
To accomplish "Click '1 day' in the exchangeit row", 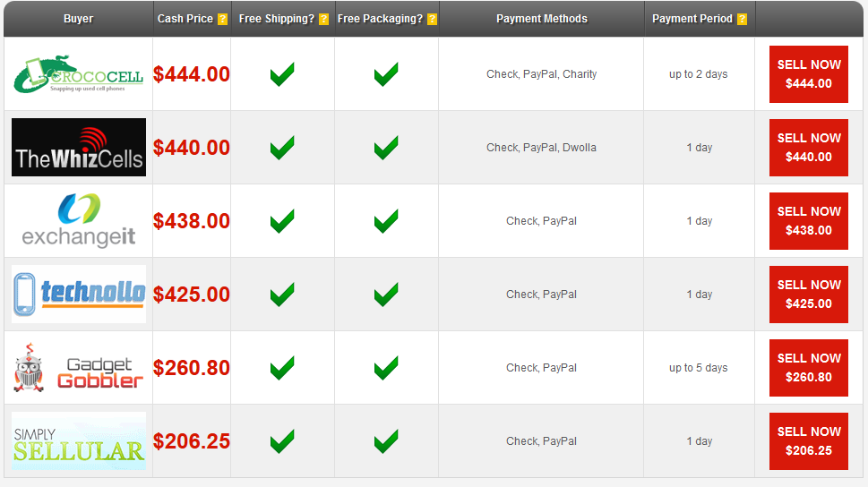I will [700, 221].
